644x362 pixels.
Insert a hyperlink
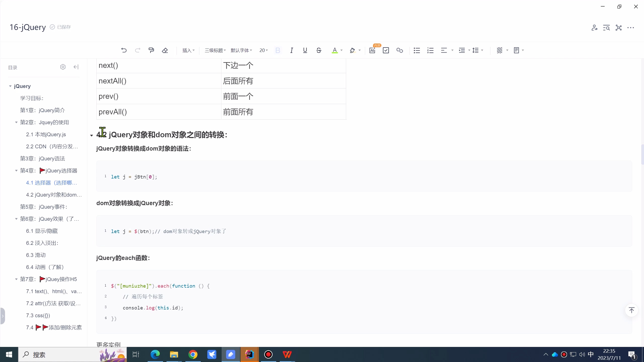[x=399, y=50]
